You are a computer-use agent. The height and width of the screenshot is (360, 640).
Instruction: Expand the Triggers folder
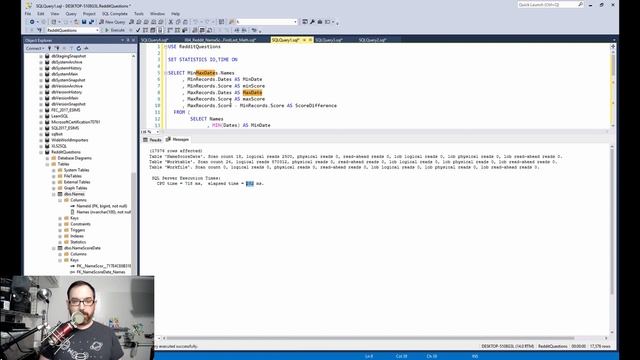pos(60,230)
